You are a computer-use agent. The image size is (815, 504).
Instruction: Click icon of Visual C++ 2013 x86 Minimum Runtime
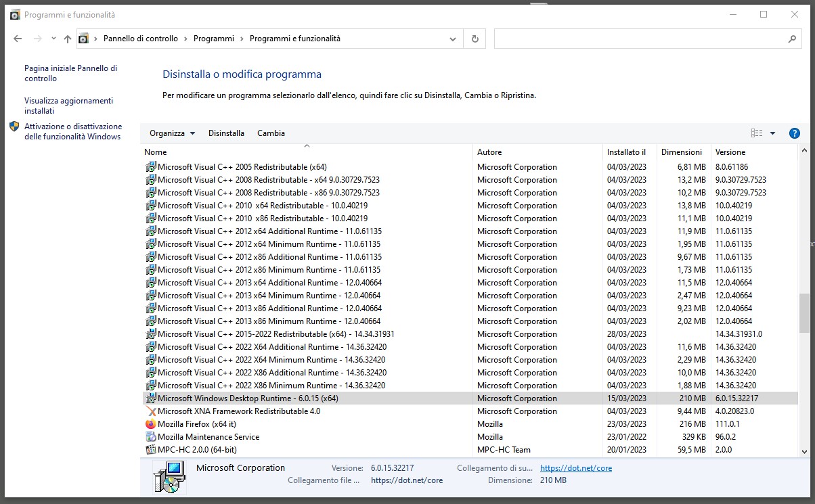pyautogui.click(x=151, y=321)
